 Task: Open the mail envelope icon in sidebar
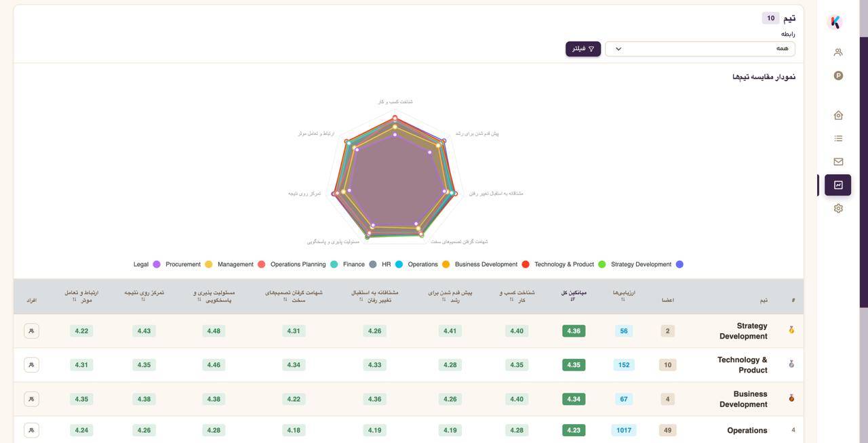838,162
